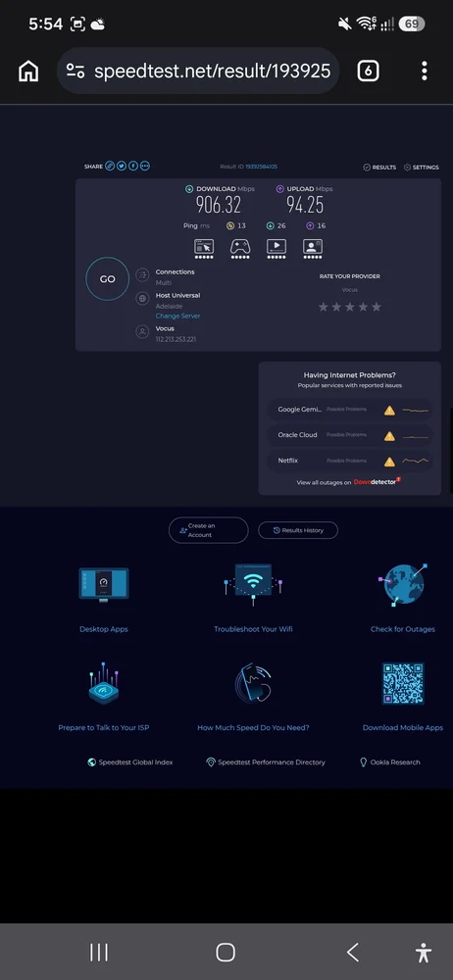Click Create an Account button

pyautogui.click(x=208, y=530)
